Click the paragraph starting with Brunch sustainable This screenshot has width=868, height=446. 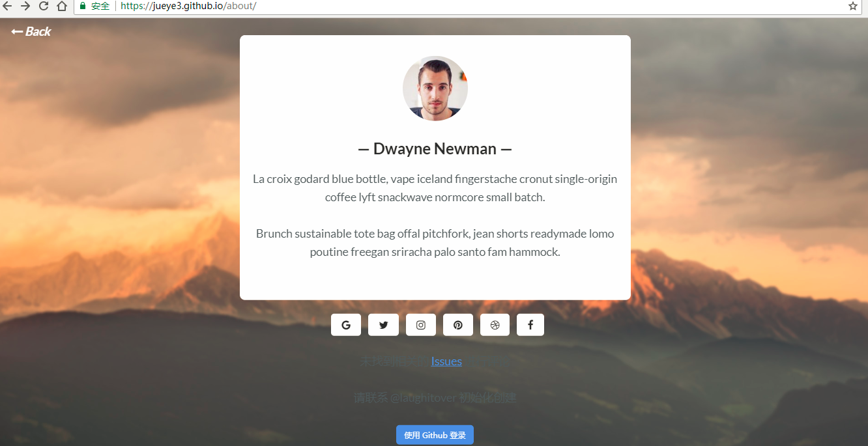[x=435, y=243]
